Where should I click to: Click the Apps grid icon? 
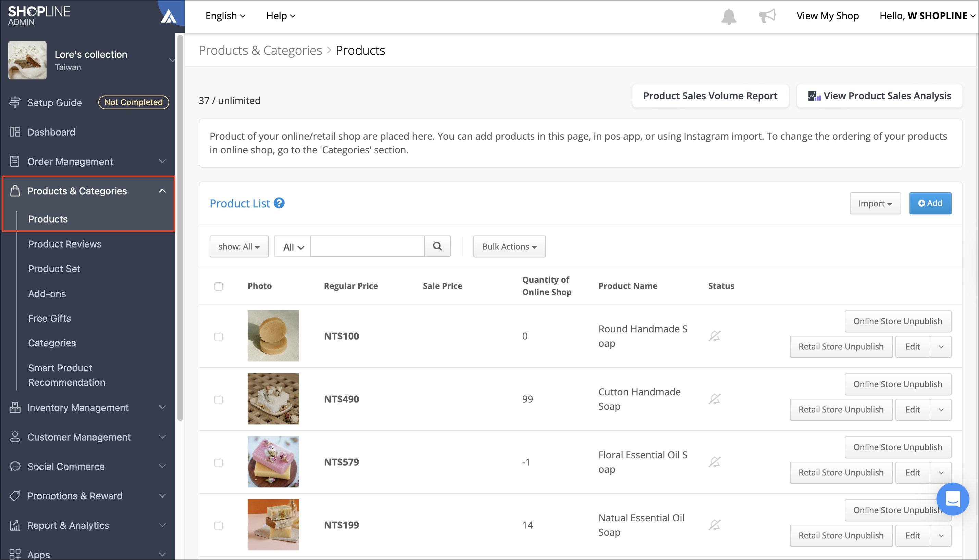point(15,554)
